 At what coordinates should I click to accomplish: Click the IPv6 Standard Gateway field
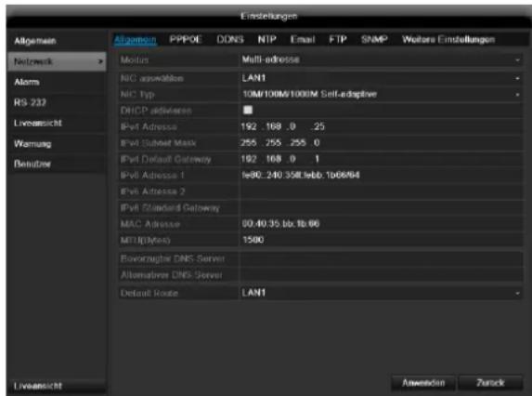[381, 207]
